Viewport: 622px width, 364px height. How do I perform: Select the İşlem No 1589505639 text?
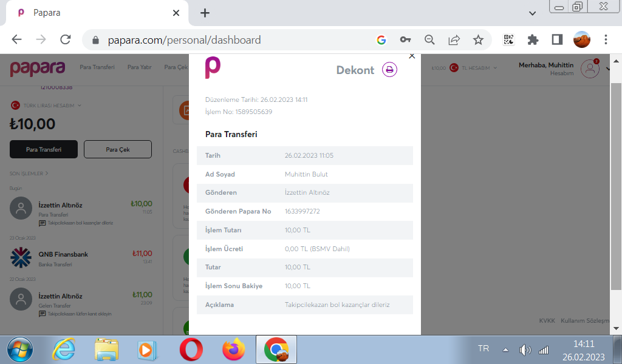(239, 112)
